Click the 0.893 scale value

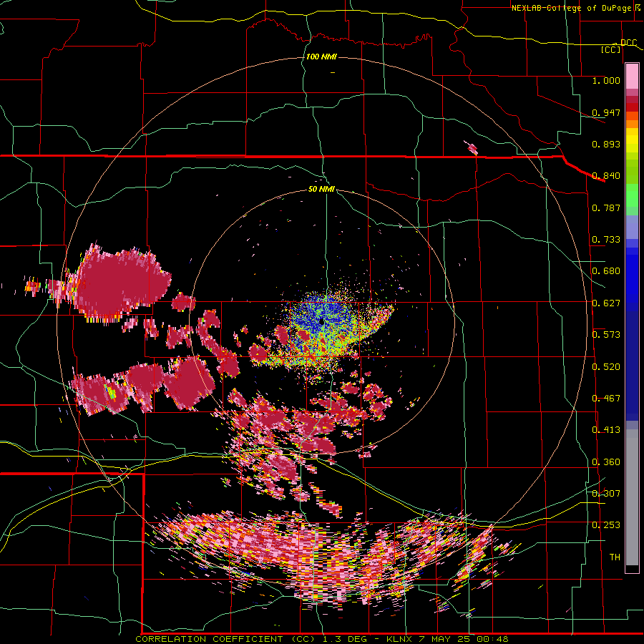[x=606, y=144]
